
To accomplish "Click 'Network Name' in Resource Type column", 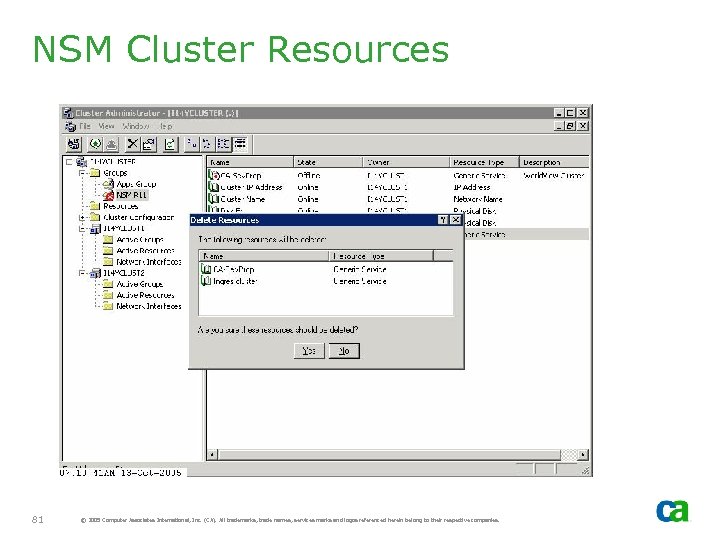I will click(x=478, y=199).
